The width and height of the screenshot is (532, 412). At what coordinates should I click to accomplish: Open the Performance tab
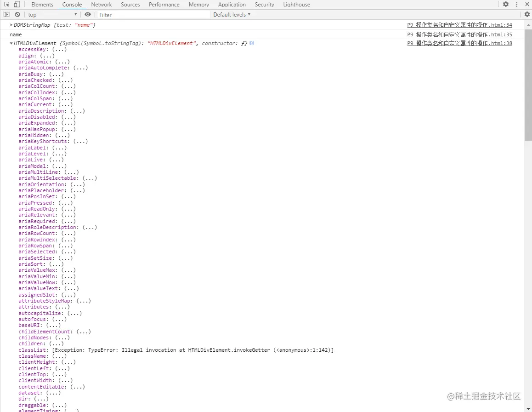(164, 5)
